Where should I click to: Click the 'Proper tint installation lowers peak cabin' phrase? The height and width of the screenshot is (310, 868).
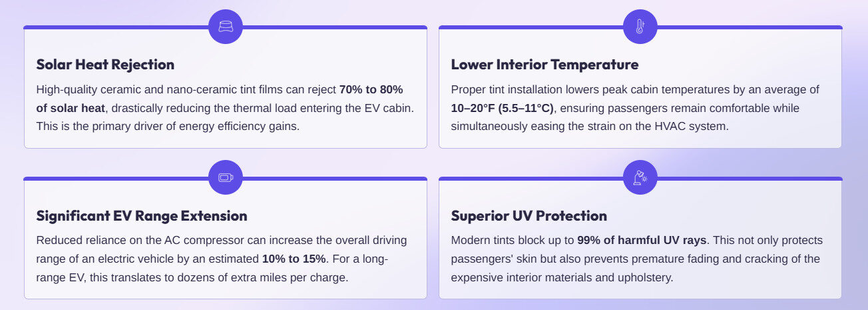(x=552, y=89)
